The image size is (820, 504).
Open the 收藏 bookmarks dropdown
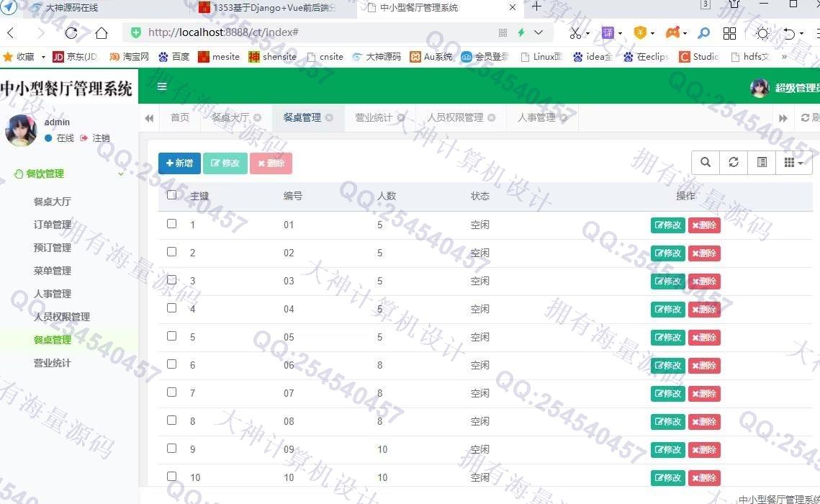tap(43, 57)
